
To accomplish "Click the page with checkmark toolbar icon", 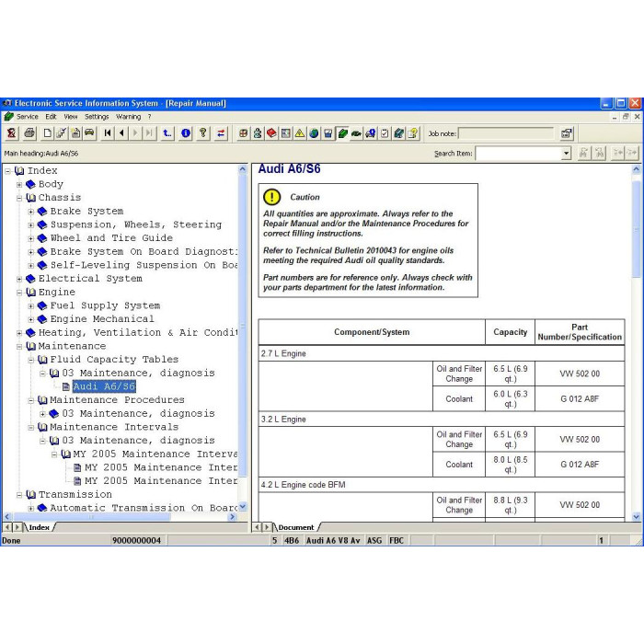I will pos(62,133).
